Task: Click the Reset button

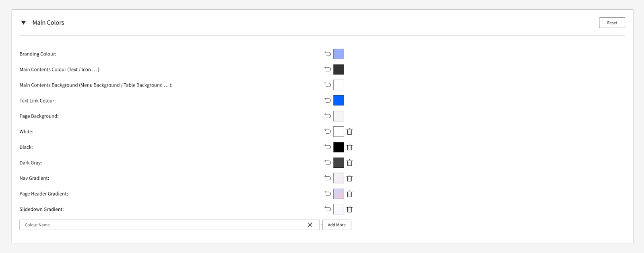Action: (612, 23)
